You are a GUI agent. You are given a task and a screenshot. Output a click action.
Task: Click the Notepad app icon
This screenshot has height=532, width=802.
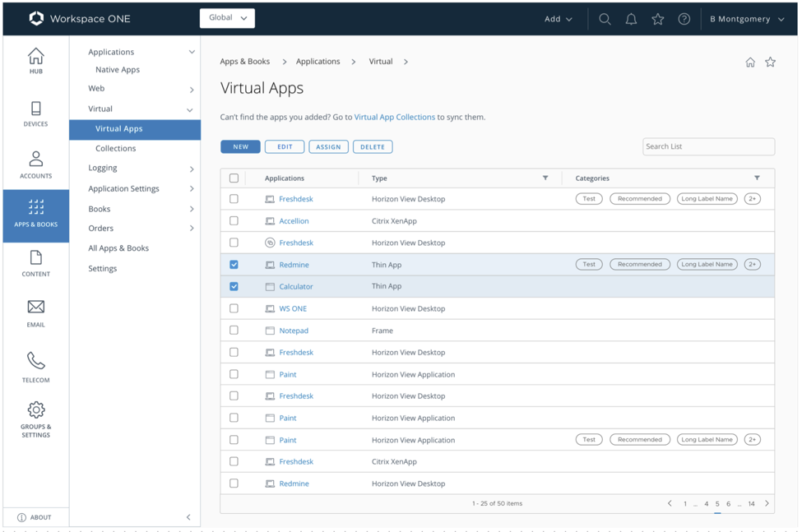[270, 331]
